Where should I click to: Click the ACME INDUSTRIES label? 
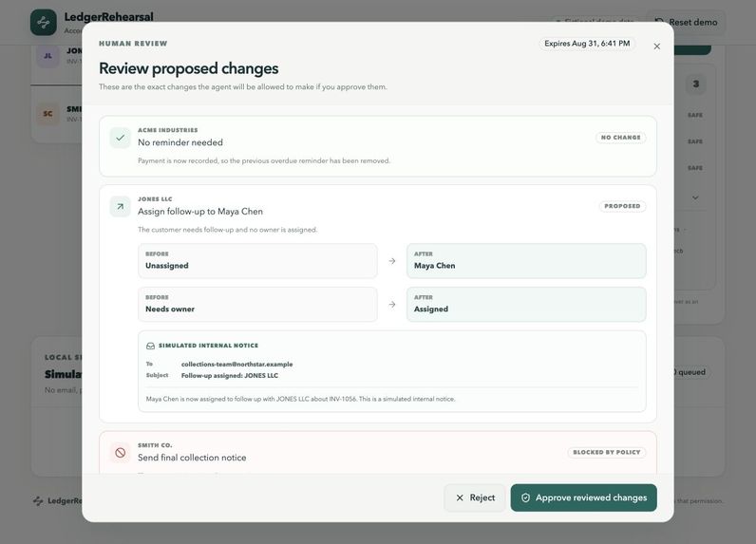click(168, 130)
